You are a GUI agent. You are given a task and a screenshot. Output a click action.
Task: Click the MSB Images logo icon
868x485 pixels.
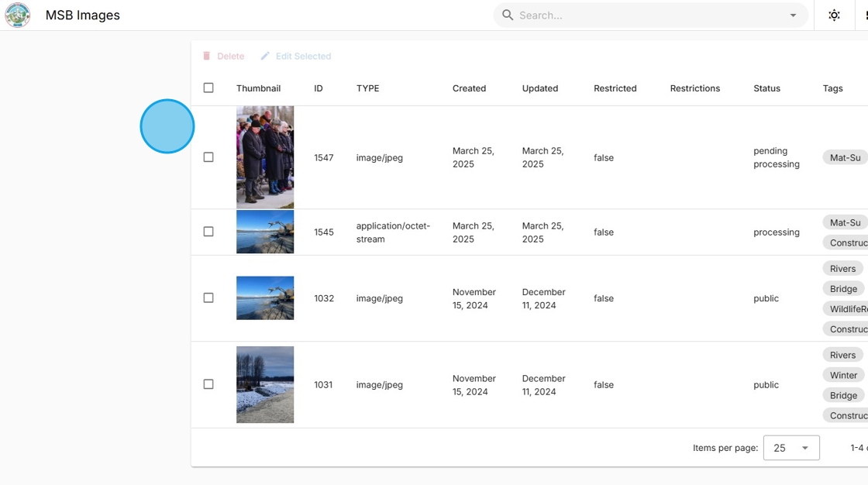[x=18, y=15]
